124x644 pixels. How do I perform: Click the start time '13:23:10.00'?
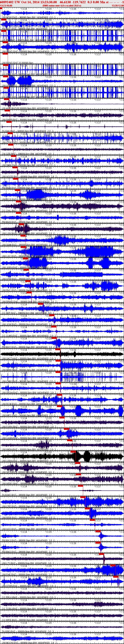(x=6, y=5)
